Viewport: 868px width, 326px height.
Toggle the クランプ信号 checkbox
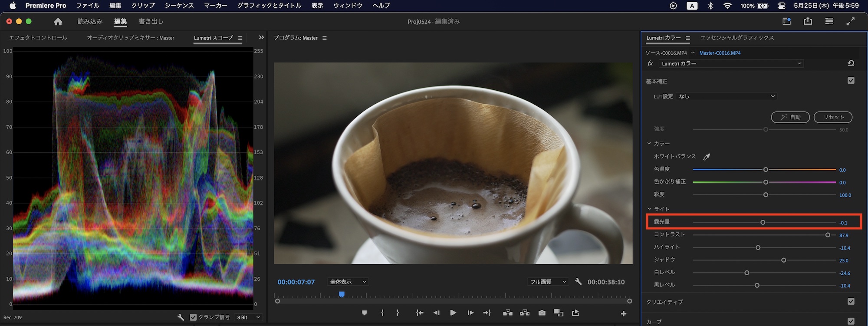[x=193, y=317]
